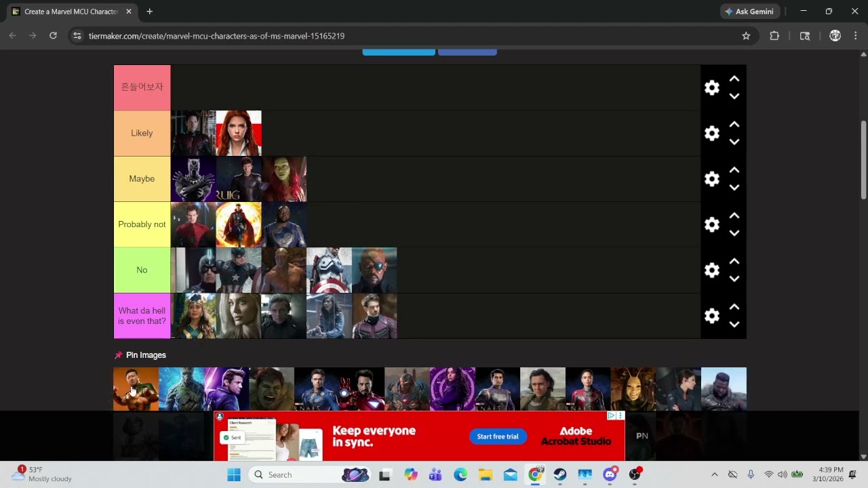This screenshot has width=868, height=488.
Task: Click the green No tier label
Action: (x=142, y=270)
